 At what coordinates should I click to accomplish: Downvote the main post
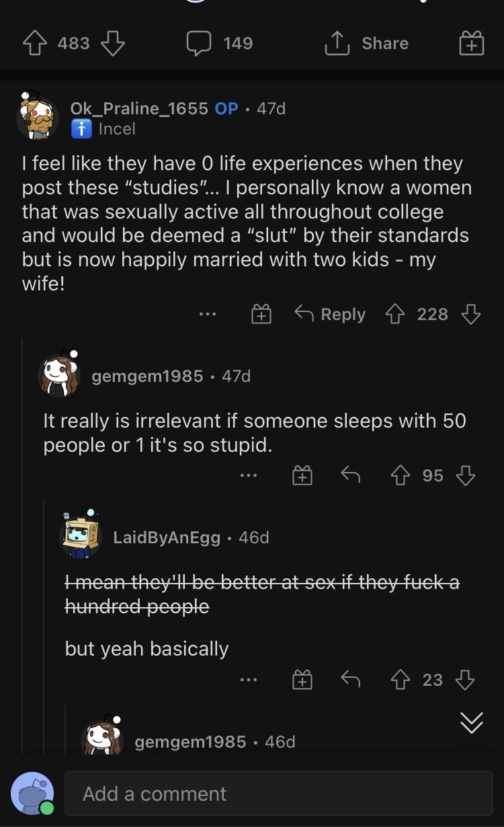tap(112, 43)
